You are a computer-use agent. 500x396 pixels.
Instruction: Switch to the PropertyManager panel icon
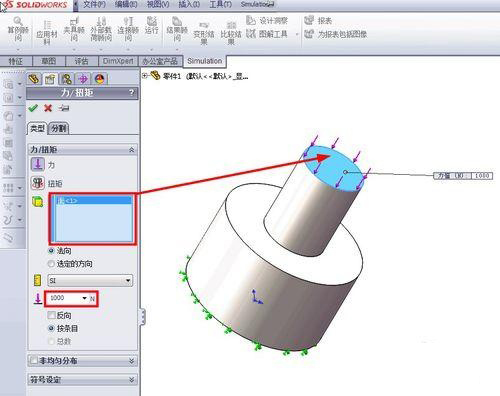pos(50,79)
